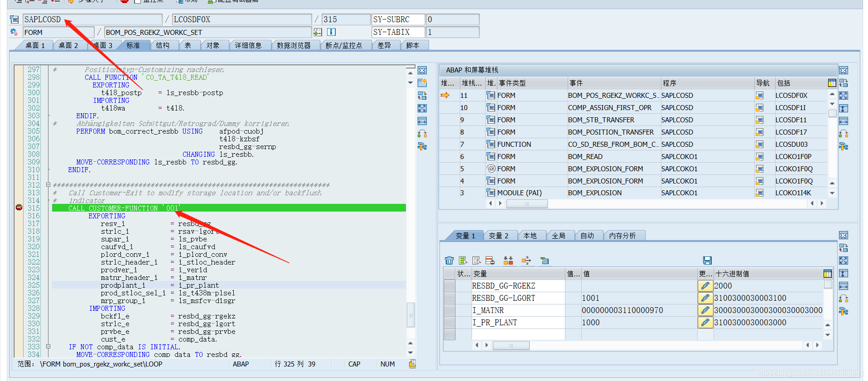Click the status bar icon right of NUM
This screenshot has width=868, height=381.
412,364
